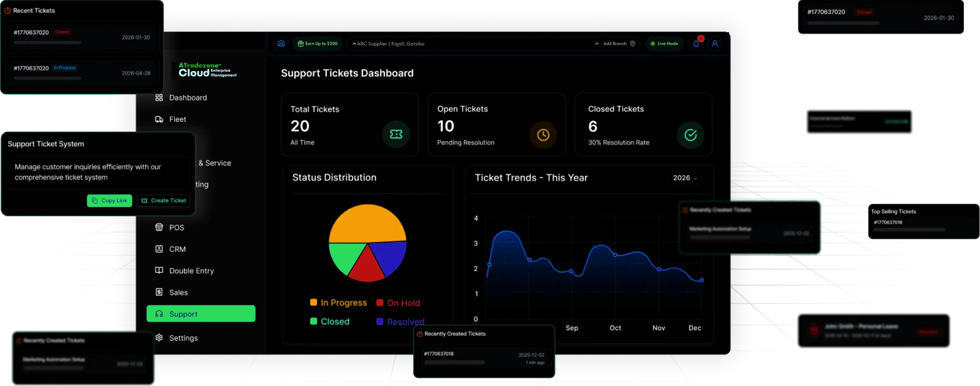Toggle the Live Mode indicator

point(664,44)
